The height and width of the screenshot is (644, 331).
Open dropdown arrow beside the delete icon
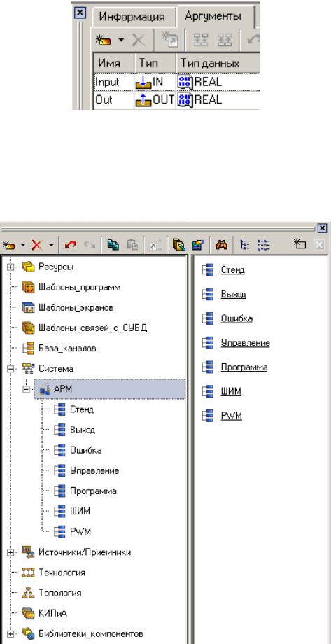[x=50, y=246]
